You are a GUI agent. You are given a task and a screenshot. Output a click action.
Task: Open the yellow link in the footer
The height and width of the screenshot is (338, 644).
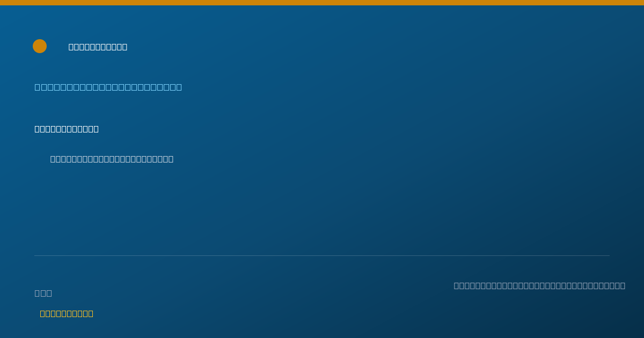point(67,313)
